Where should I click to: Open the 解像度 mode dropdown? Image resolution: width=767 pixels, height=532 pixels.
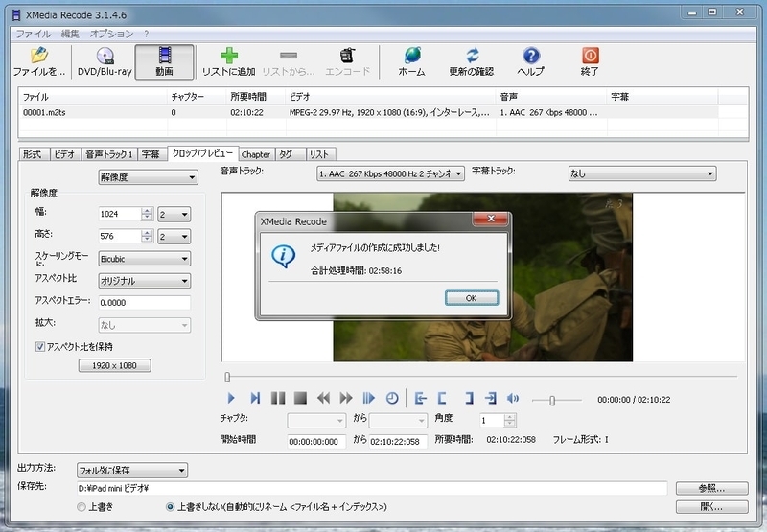tap(149, 177)
